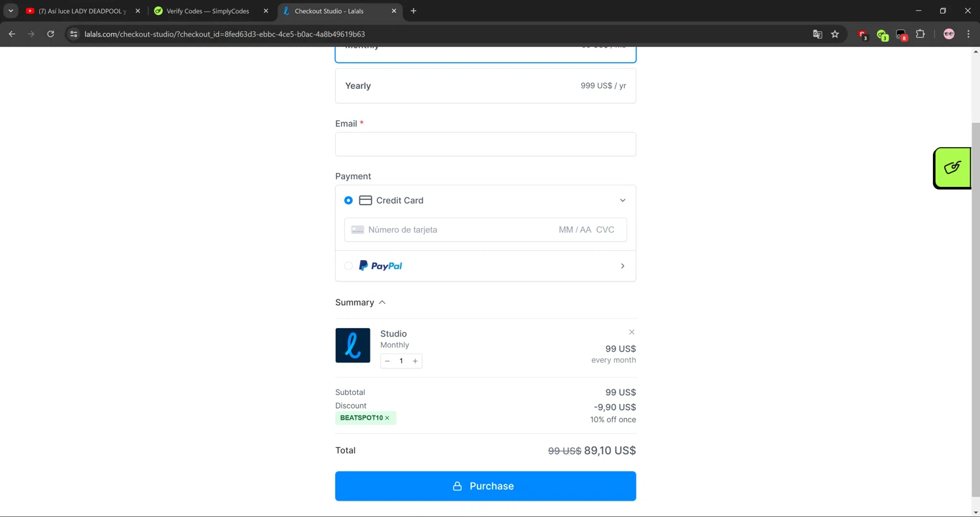Open the red extension with badge 3
The width and height of the screenshot is (980, 517).
tap(863, 35)
